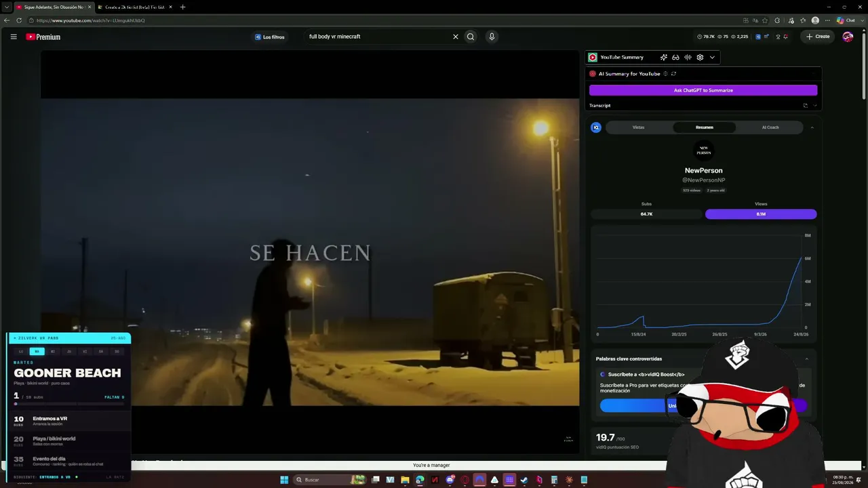Viewport: 868px width, 488px height.
Task: Click the YouTube video player
Action: coord(310,252)
